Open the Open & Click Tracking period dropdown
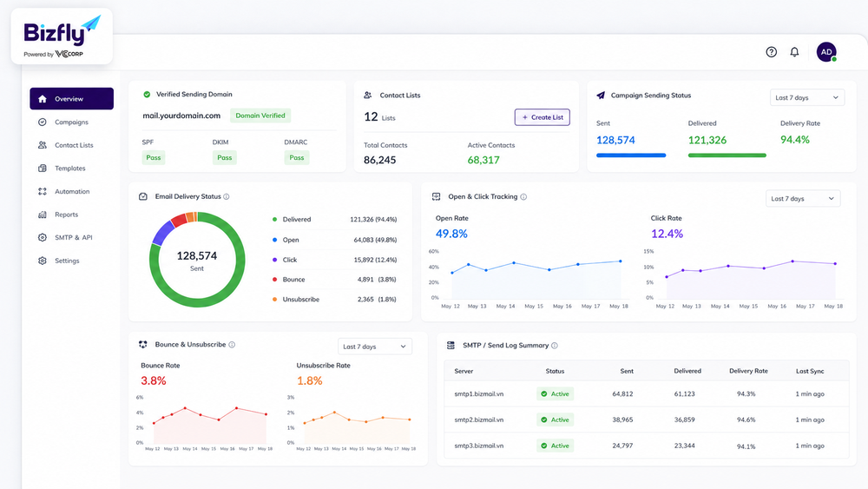868x489 pixels. tap(803, 198)
